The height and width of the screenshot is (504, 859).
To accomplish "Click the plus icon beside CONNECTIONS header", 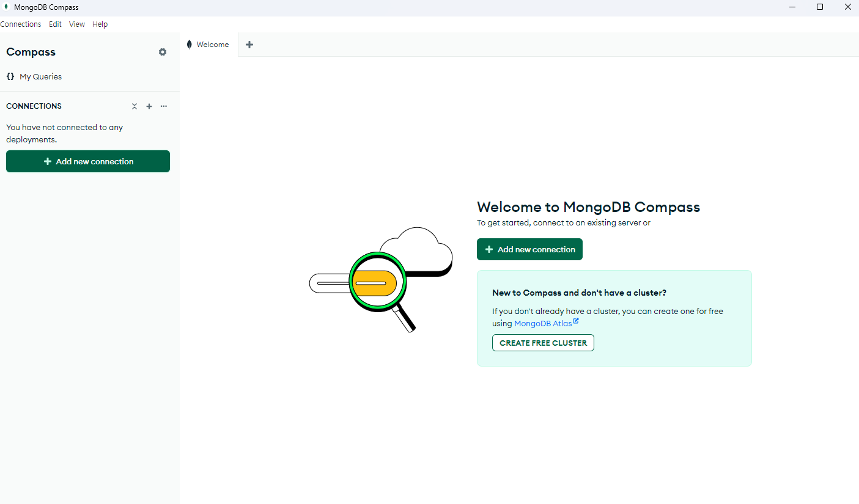I will [x=149, y=106].
